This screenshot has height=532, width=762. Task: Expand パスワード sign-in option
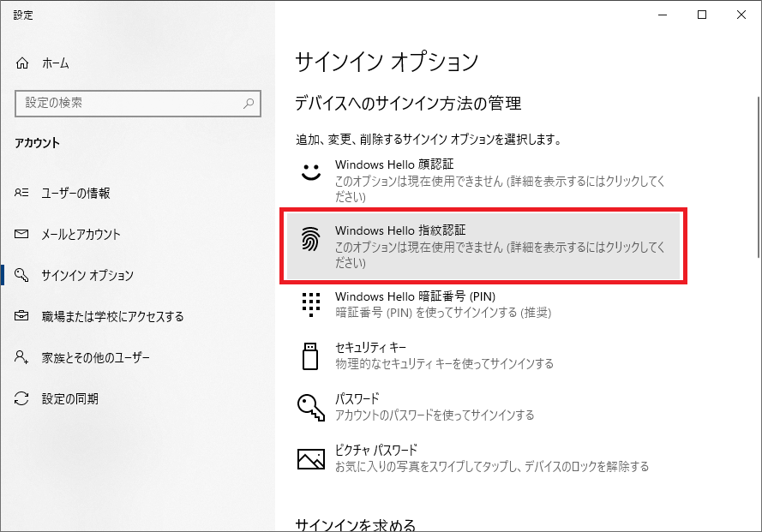tap(483, 407)
